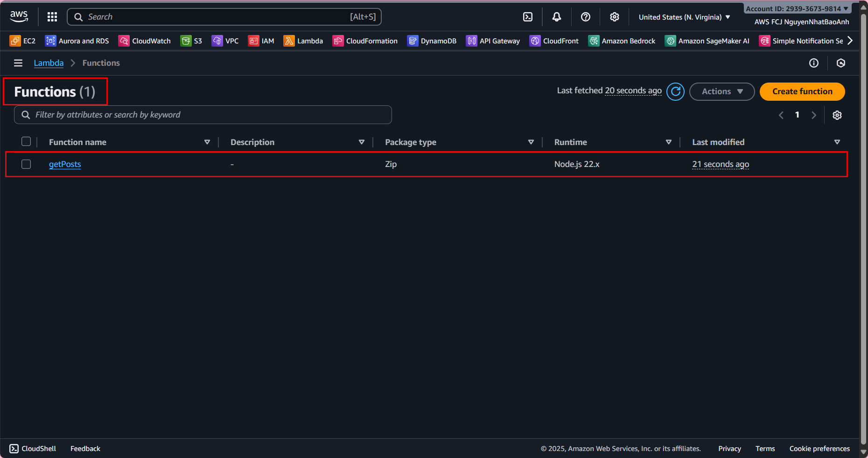The height and width of the screenshot is (458, 868).
Task: Click the help question mark icon
Action: 585,17
